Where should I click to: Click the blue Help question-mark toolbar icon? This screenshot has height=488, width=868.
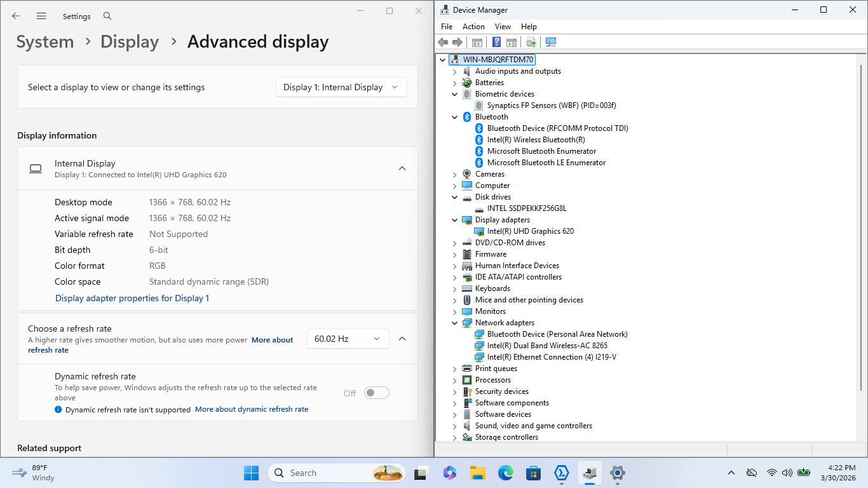[x=496, y=42]
